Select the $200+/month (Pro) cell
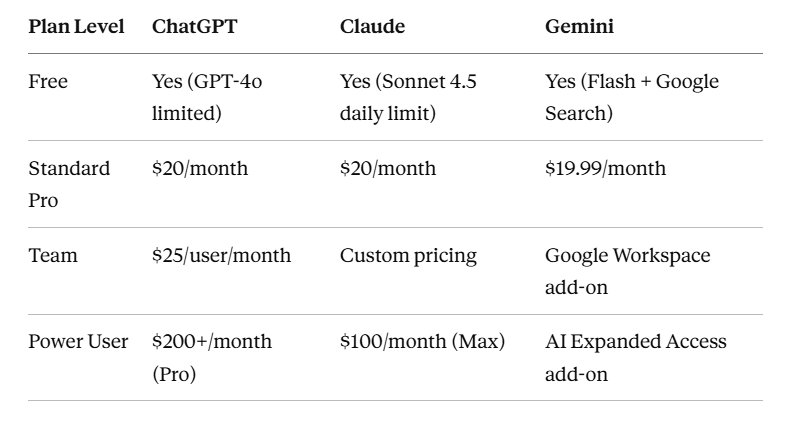This screenshot has height=430, width=811. tap(212, 358)
